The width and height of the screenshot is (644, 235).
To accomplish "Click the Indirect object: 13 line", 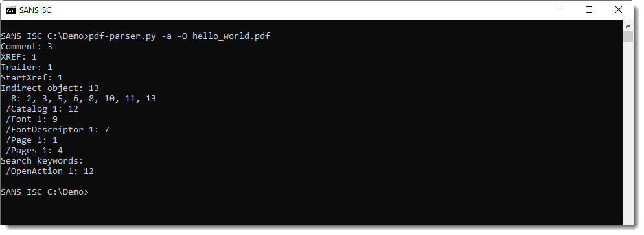I will [50, 88].
